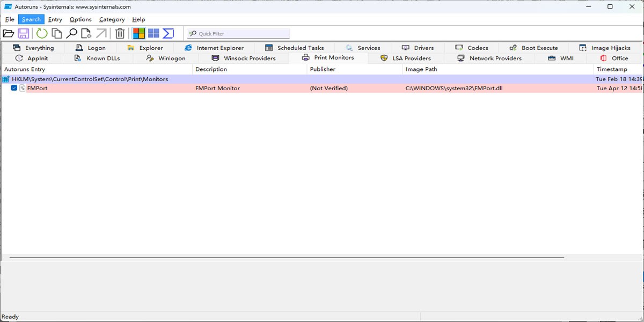The image size is (644, 322).
Task: Toggle the colorful Windows logo filter icon
Action: 139,33
